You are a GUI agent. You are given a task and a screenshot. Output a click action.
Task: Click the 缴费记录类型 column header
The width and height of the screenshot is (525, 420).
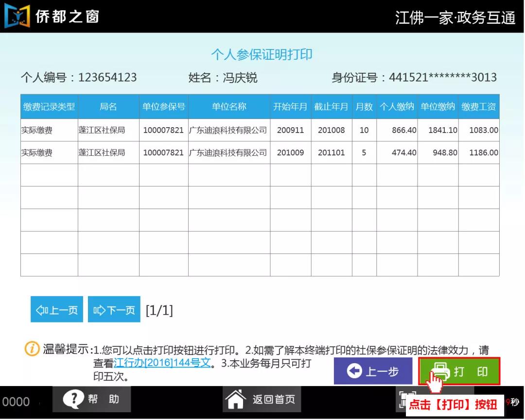[x=49, y=107]
